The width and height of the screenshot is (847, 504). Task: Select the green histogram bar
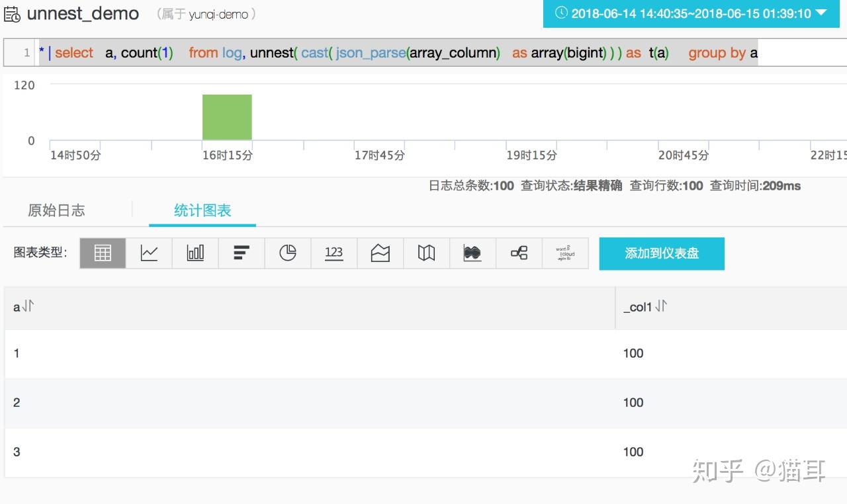[227, 117]
